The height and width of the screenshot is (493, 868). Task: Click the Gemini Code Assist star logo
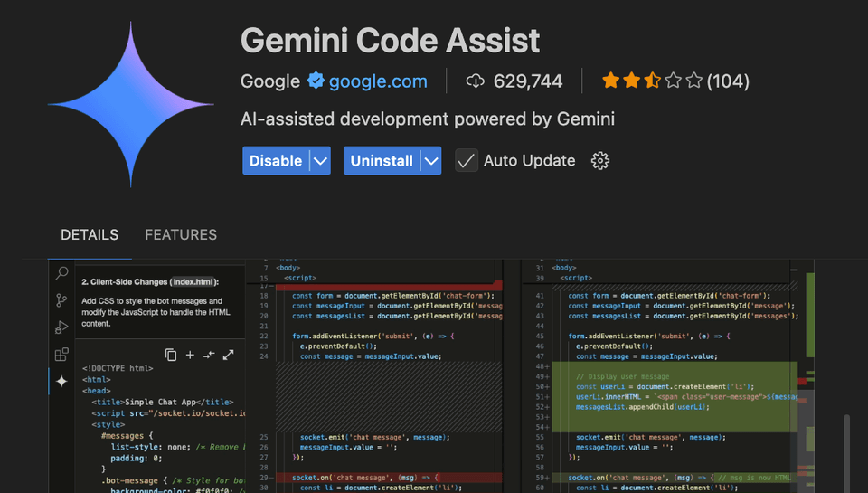coord(130,105)
